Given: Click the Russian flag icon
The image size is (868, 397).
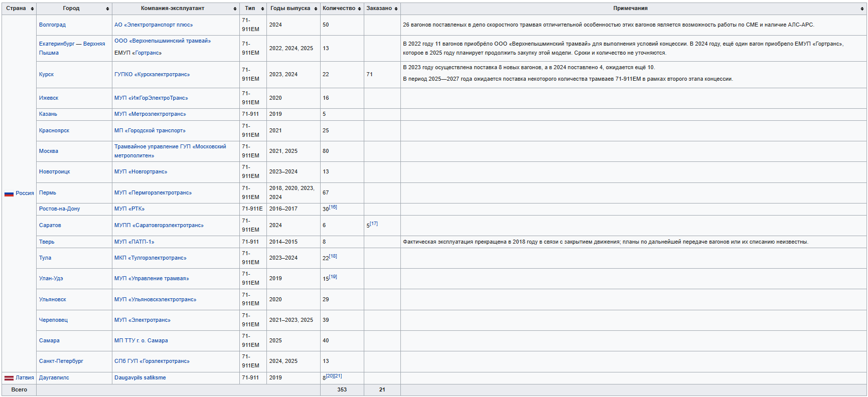Looking at the screenshot, I should (x=9, y=193).
